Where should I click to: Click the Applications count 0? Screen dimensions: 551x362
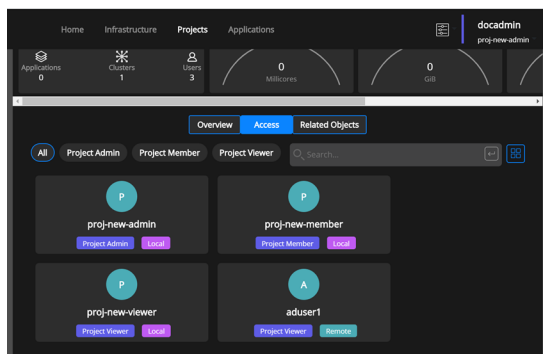(41, 78)
